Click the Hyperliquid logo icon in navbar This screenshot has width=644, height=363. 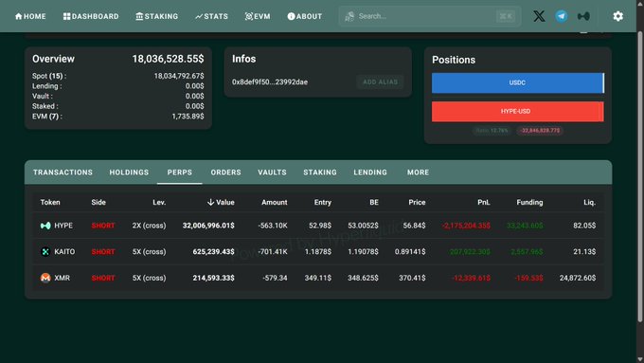point(583,16)
